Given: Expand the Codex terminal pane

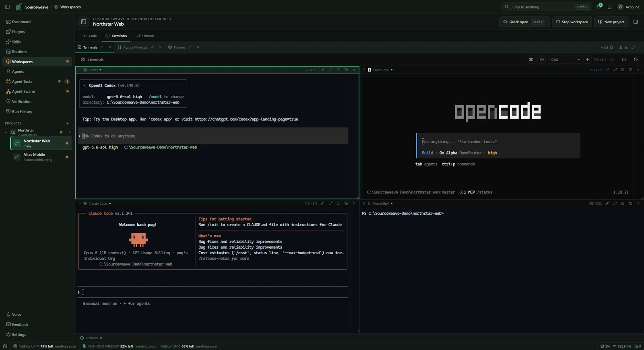Looking at the screenshot, I should 330,70.
